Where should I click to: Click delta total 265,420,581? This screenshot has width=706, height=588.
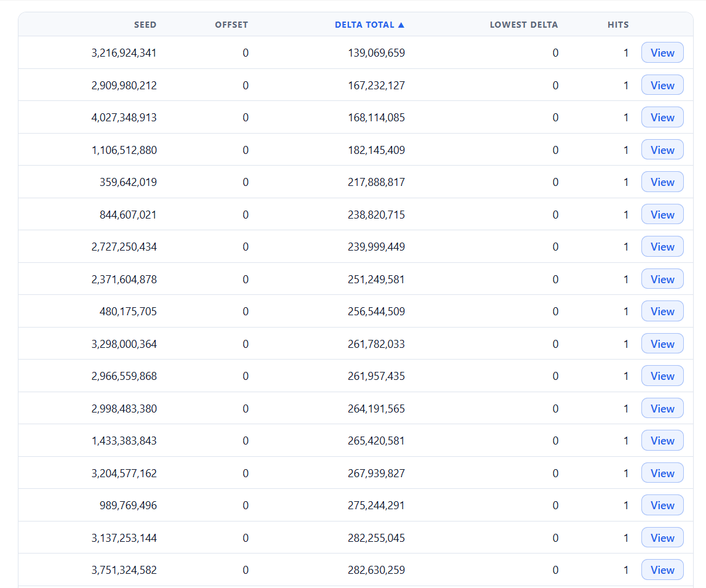click(x=376, y=440)
